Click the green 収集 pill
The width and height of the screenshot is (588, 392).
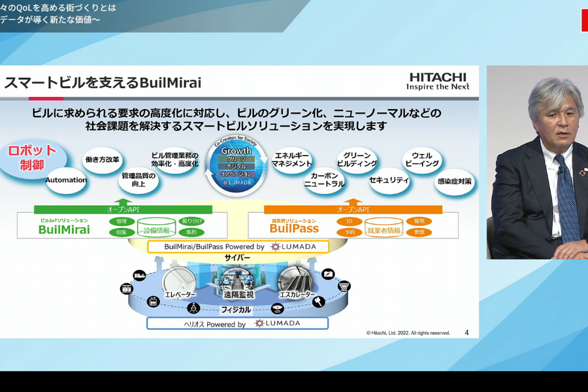point(122,232)
